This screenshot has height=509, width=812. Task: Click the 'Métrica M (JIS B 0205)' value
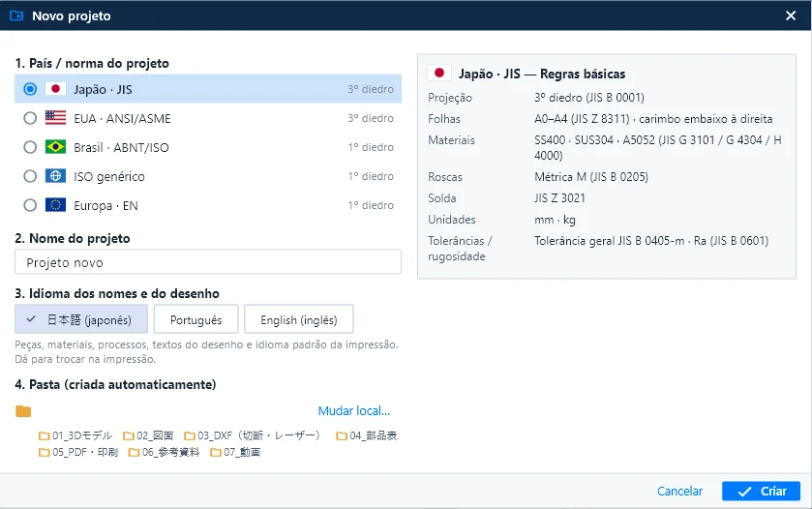591,176
